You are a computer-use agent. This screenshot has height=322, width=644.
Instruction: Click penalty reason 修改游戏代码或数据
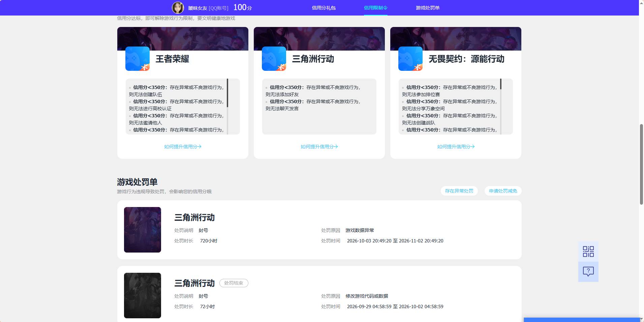click(x=367, y=296)
